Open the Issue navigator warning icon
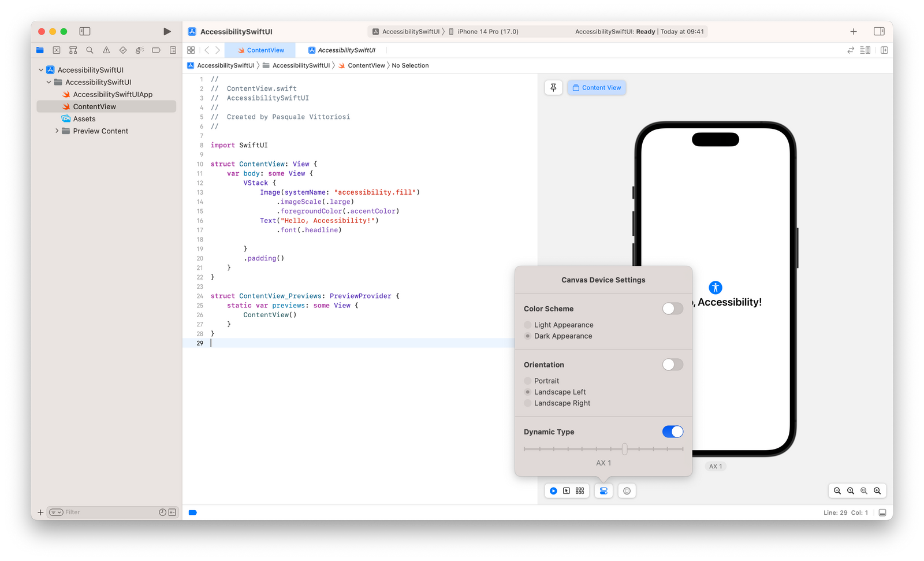The image size is (924, 561). [x=106, y=50]
